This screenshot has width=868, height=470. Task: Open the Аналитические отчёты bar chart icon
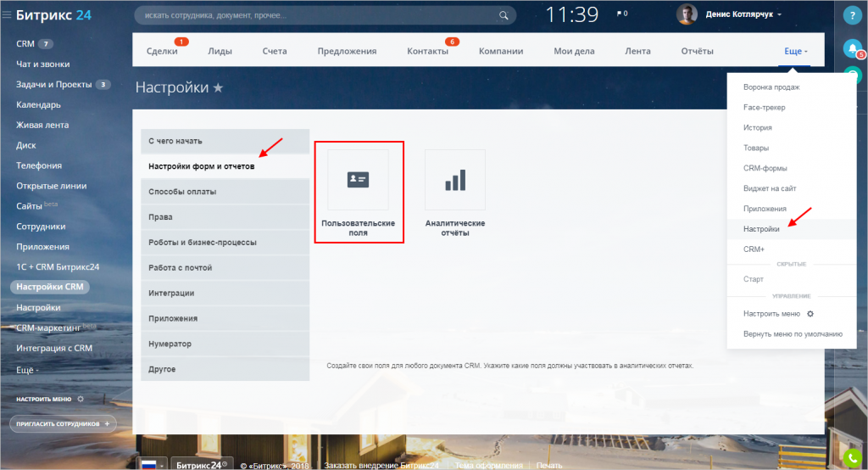click(455, 180)
